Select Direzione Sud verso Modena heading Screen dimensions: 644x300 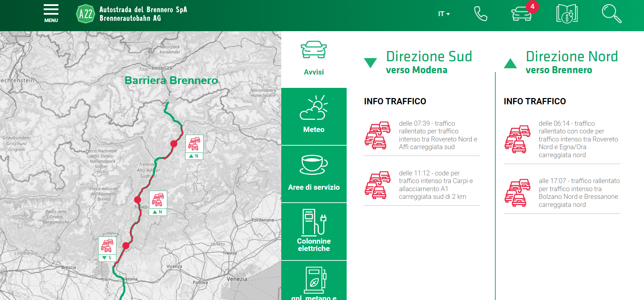click(x=429, y=62)
